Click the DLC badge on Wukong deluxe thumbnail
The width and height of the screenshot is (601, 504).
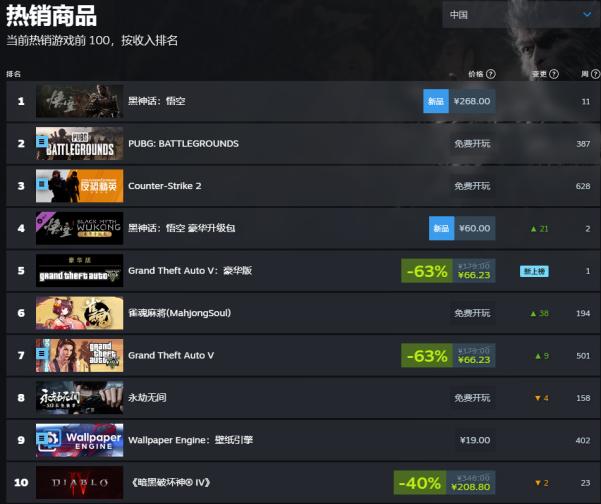pyautogui.click(x=41, y=221)
